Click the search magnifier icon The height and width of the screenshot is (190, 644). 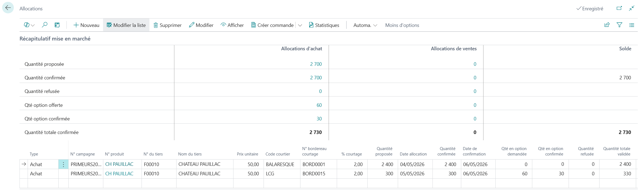point(44,25)
